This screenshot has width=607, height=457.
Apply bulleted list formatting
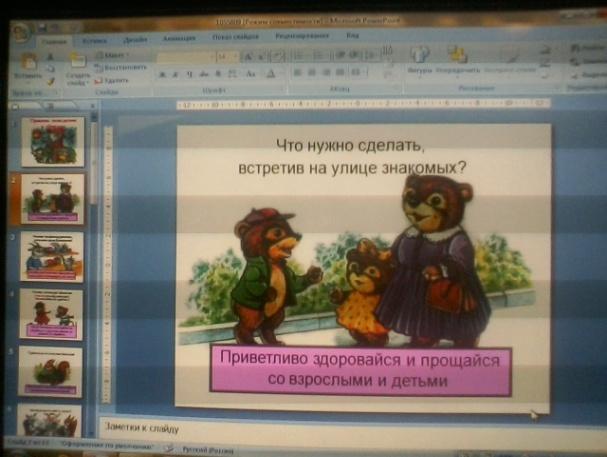(x=300, y=56)
